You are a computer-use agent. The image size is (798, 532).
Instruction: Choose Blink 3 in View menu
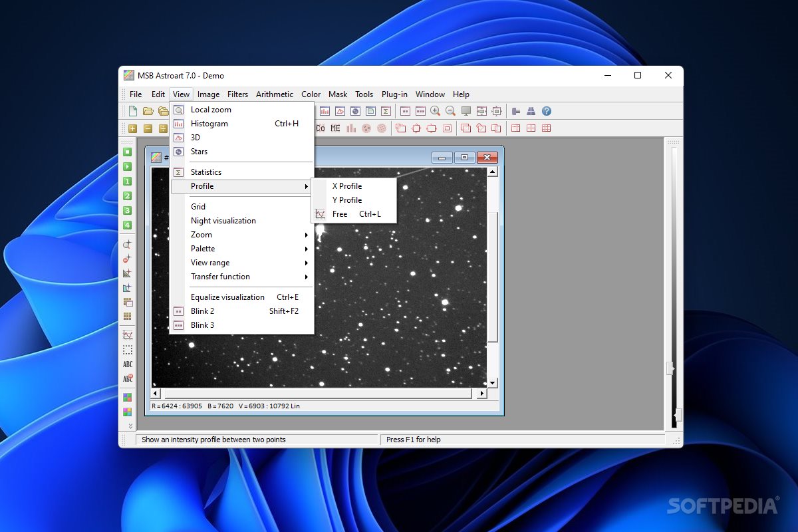pos(241,325)
